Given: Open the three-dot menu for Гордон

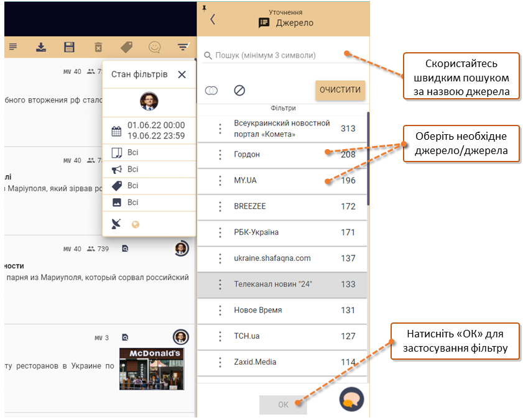Looking at the screenshot, I should [x=220, y=155].
